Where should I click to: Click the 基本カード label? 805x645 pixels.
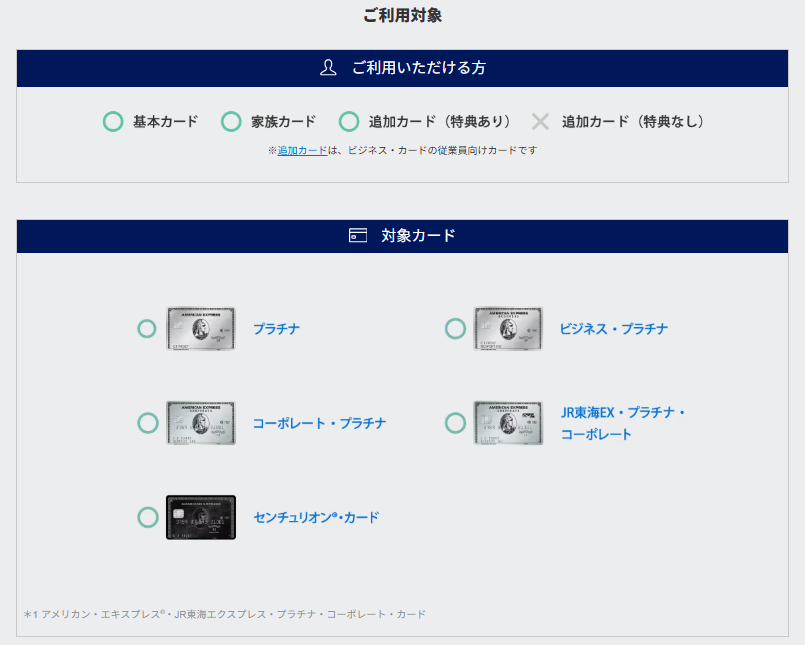point(165,122)
